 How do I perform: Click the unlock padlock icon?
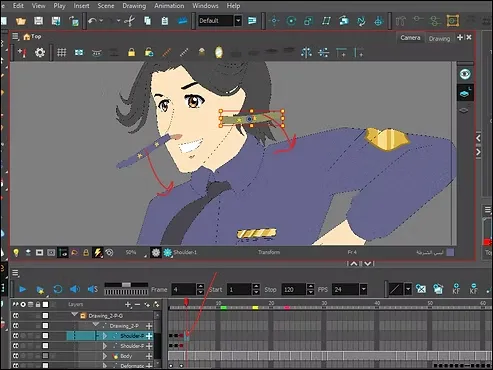149,52
